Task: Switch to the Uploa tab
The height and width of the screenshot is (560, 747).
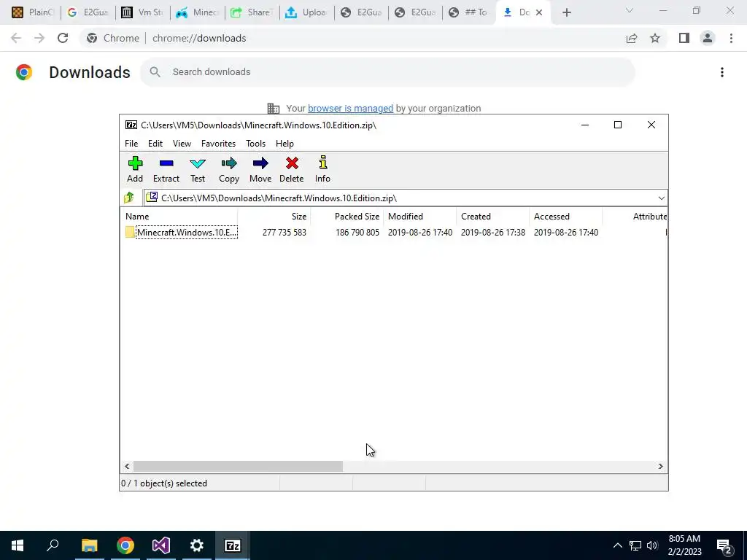Action: [x=306, y=12]
